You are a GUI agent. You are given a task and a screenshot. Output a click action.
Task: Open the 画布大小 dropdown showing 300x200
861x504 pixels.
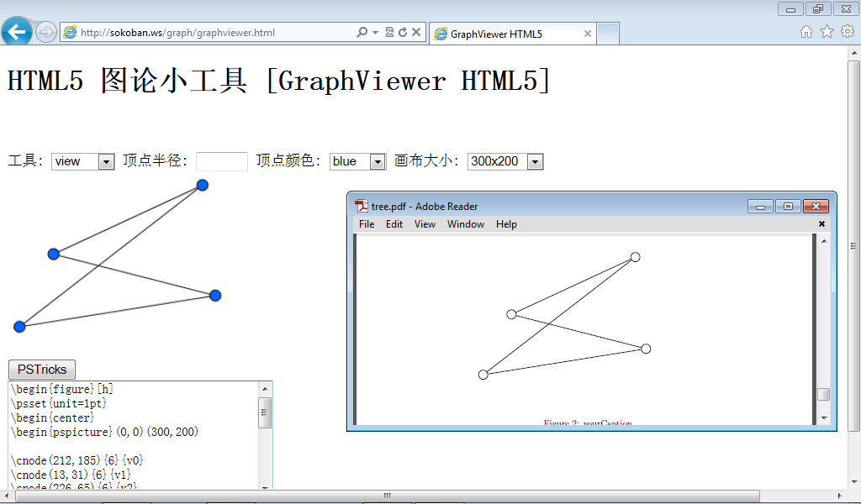point(505,161)
